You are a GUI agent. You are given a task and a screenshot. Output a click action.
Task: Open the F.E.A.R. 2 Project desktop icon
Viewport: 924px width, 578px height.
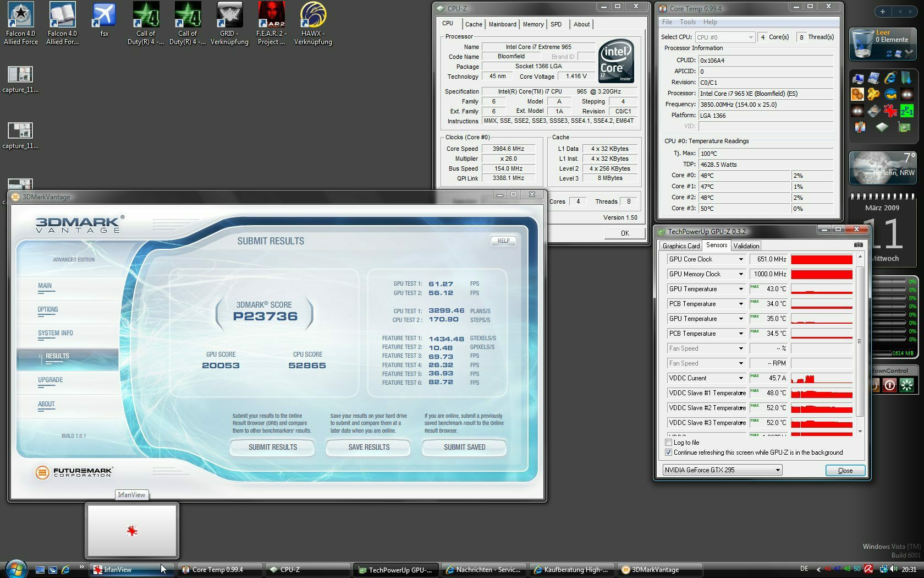[271, 23]
